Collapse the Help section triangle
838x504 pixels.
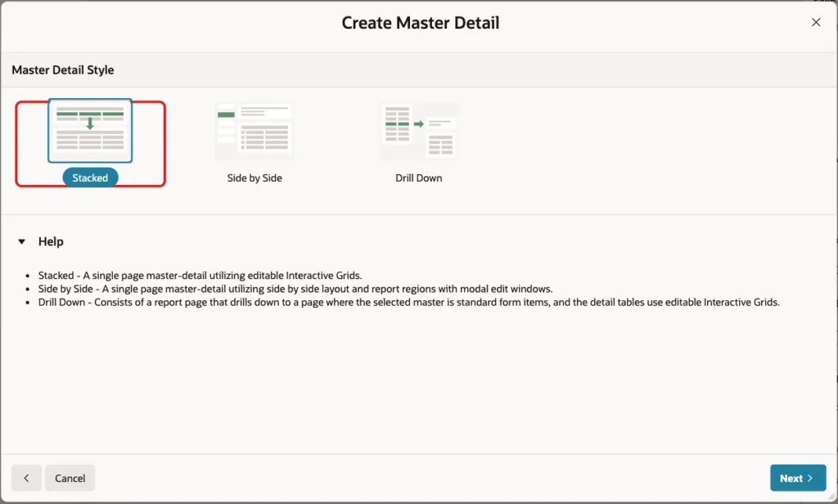pos(21,241)
